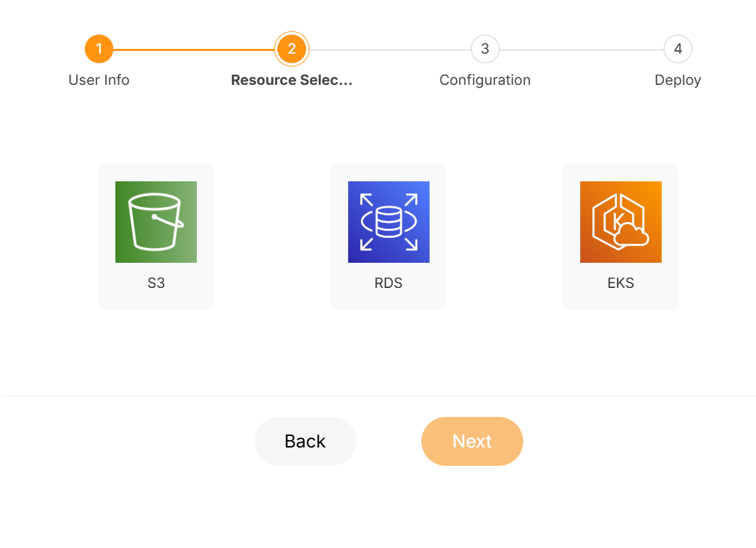756x548 pixels.
Task: Click the EKS card label
Action: (x=620, y=282)
